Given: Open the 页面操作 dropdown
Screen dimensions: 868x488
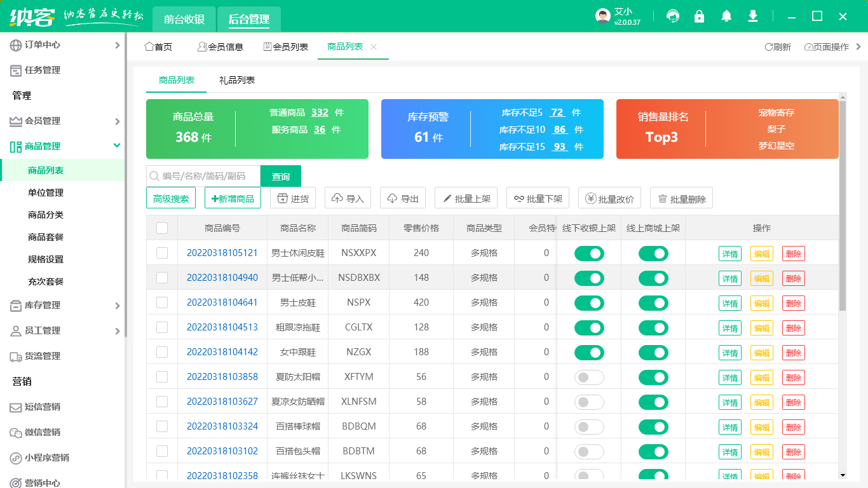Looking at the screenshot, I should tap(832, 47).
